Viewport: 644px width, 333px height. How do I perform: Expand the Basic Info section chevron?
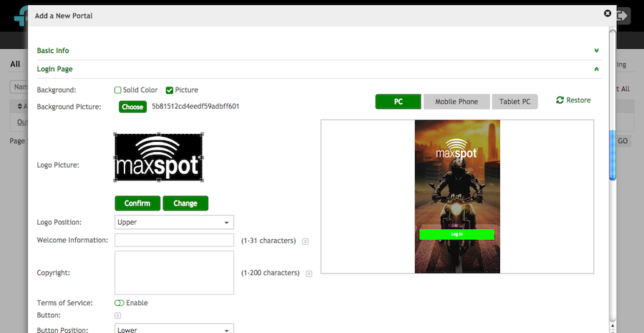596,51
